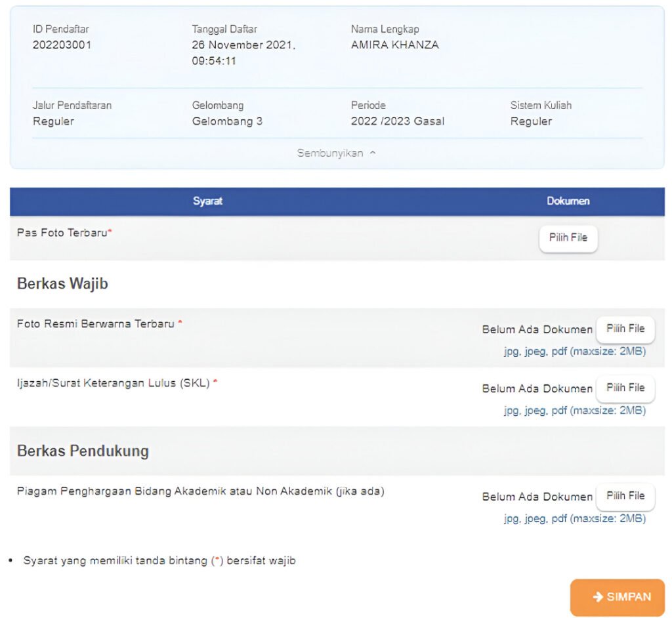Click the ID Pendaftar value 202203001
The image size is (672, 618).
coord(62,45)
